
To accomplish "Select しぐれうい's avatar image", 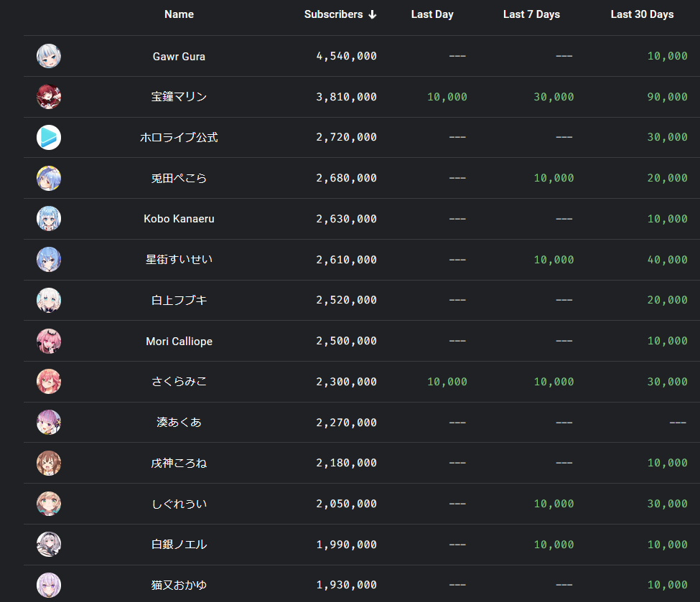I will (x=49, y=504).
